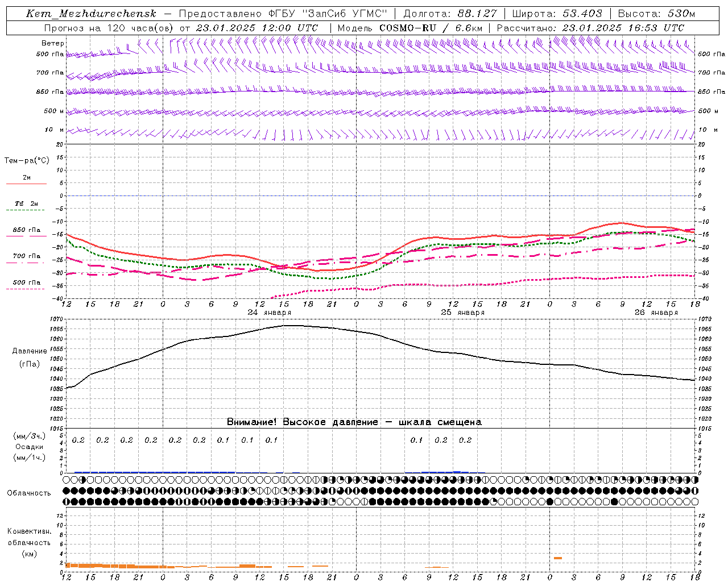This screenshot has width=728, height=582.
Task: Click the Модель COSMO-RU / 6.6км label
Action: 409,27
